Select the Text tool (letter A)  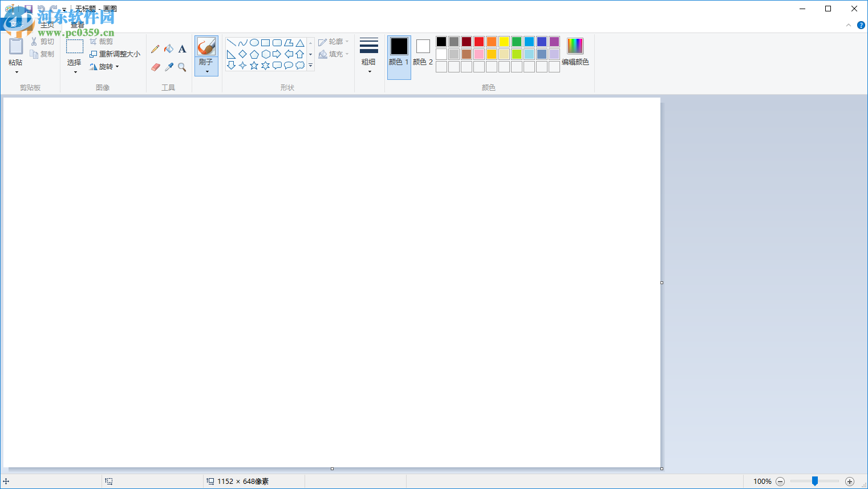pyautogui.click(x=182, y=49)
